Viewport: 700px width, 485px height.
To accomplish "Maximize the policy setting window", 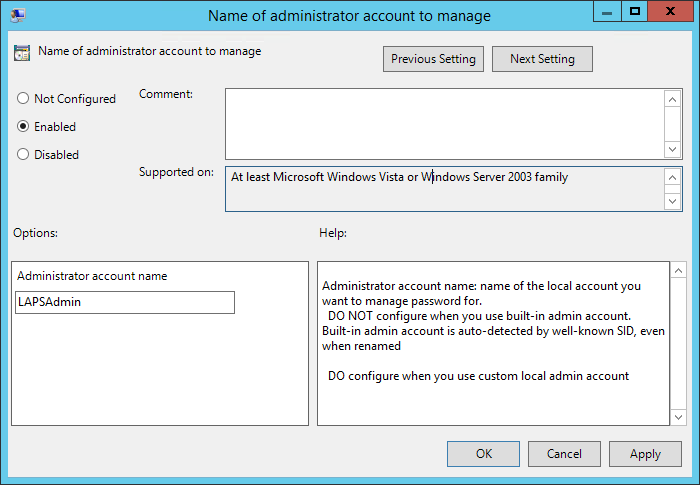I will tap(634, 11).
